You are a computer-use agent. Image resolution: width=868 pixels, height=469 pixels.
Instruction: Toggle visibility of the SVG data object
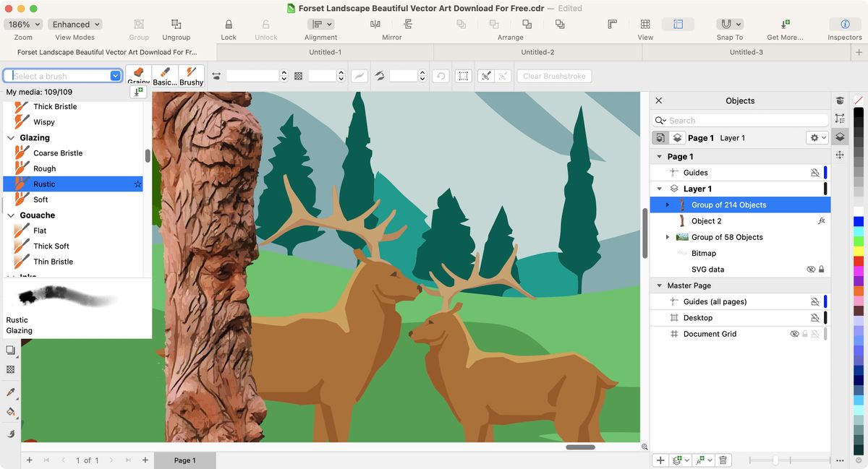coord(811,269)
